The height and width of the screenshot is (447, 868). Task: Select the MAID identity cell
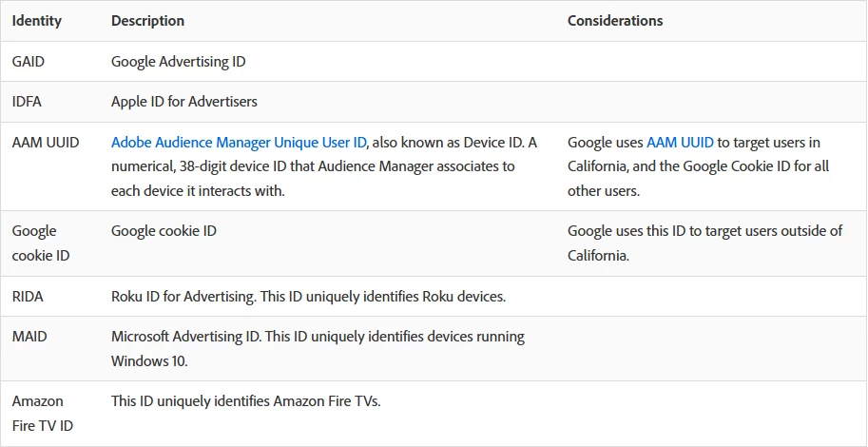(x=29, y=337)
